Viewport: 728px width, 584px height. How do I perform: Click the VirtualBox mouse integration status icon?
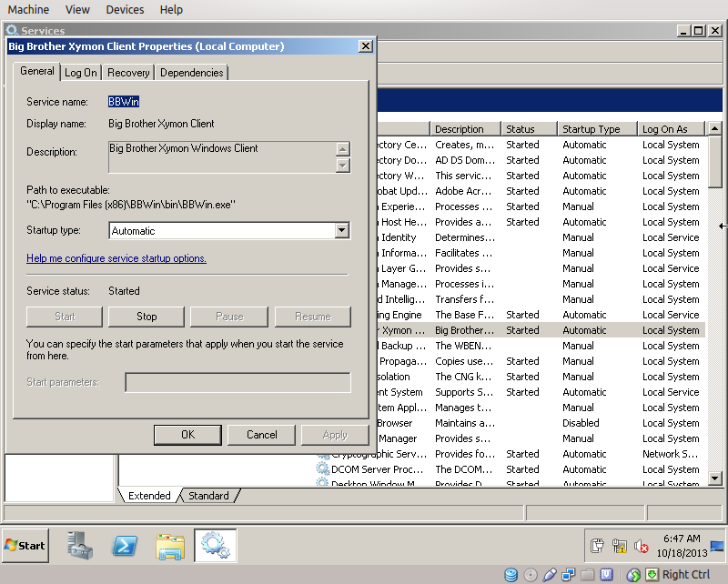tap(633, 575)
